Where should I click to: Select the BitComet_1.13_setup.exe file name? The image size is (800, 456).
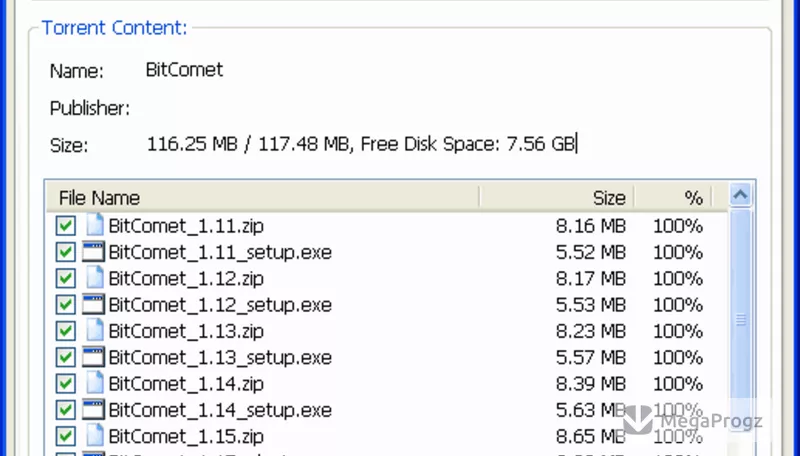pos(220,358)
